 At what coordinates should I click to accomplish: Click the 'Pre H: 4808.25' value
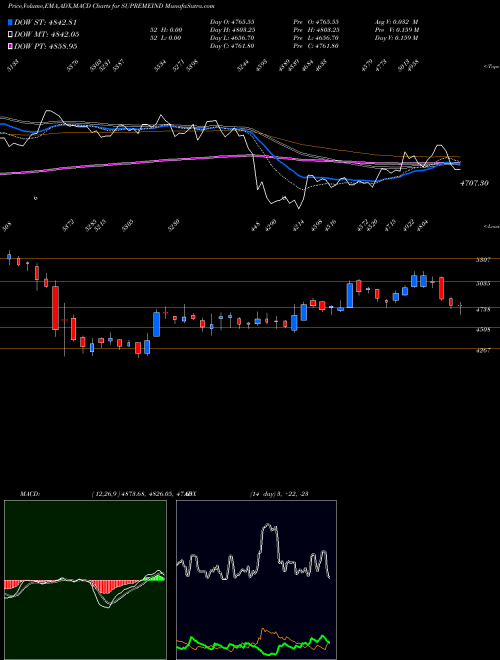318,30
